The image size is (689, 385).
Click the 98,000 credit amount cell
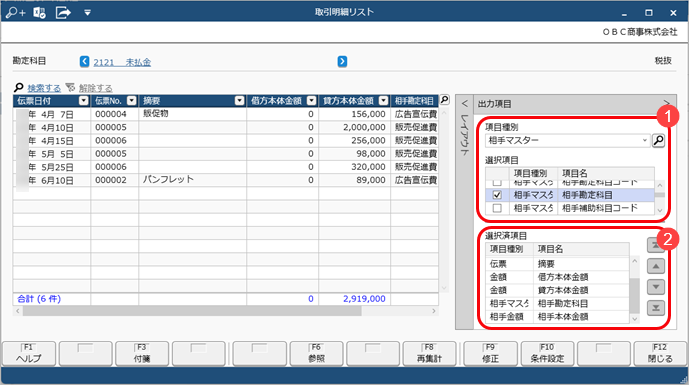(354, 154)
